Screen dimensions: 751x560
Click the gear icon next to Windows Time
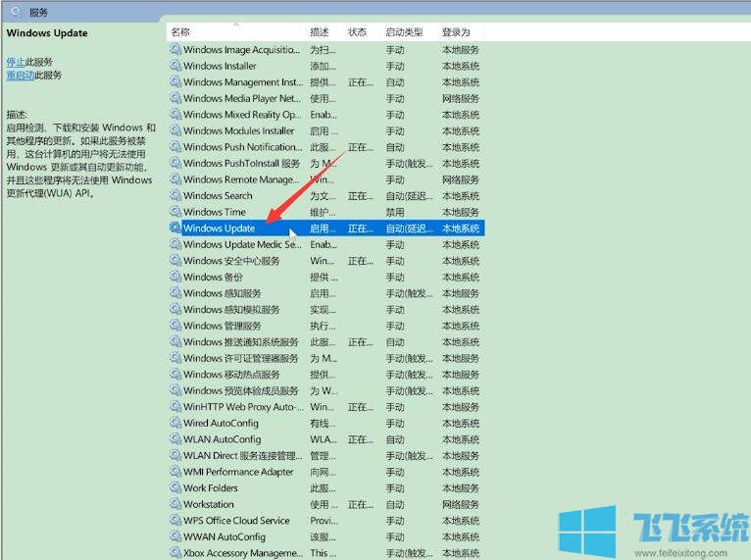pos(175,212)
